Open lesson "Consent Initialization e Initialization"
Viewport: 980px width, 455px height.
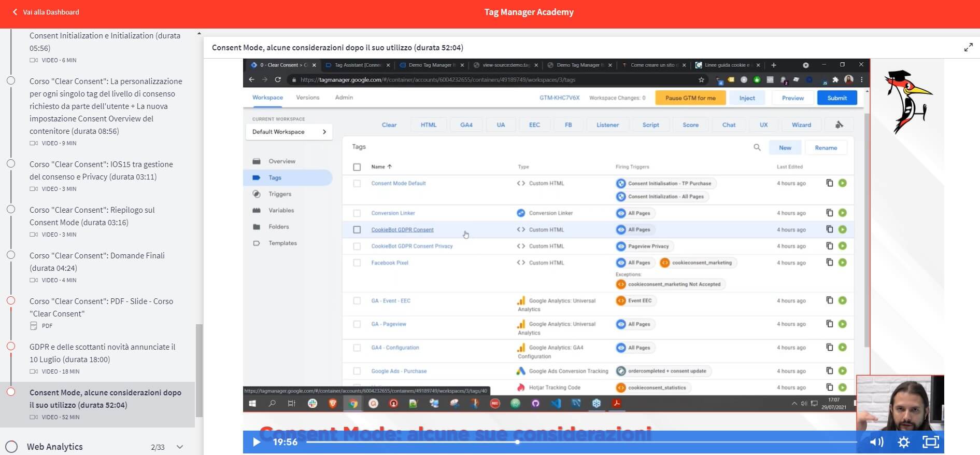pos(105,42)
